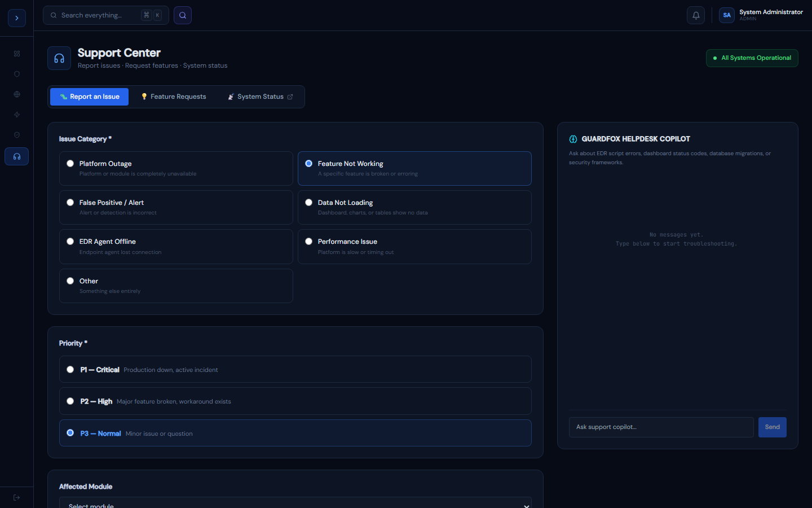Viewport: 812px width, 508px height.
Task: Switch to the Feature Requests tab
Action: (x=174, y=97)
